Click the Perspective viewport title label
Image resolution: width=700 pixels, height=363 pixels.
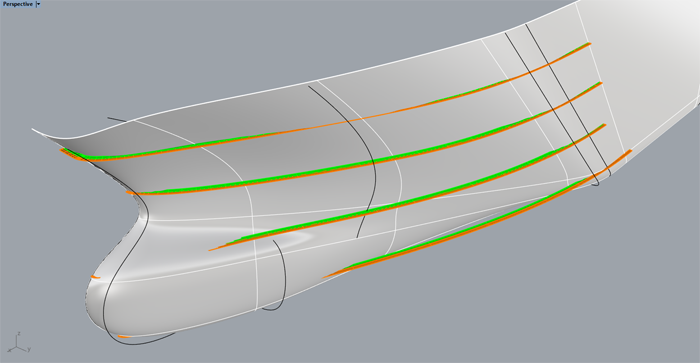pos(17,4)
